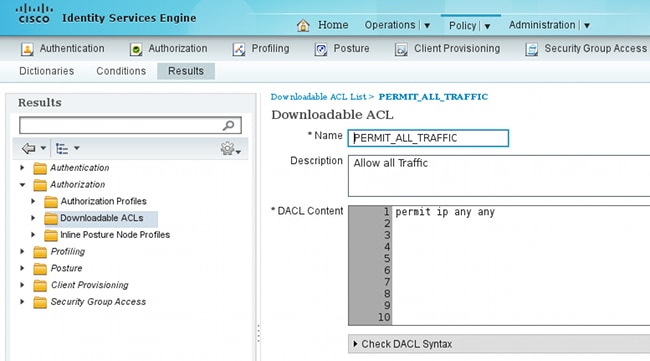Click the Authentication folder icon in tree
The height and width of the screenshot is (361, 650).
pos(40,168)
